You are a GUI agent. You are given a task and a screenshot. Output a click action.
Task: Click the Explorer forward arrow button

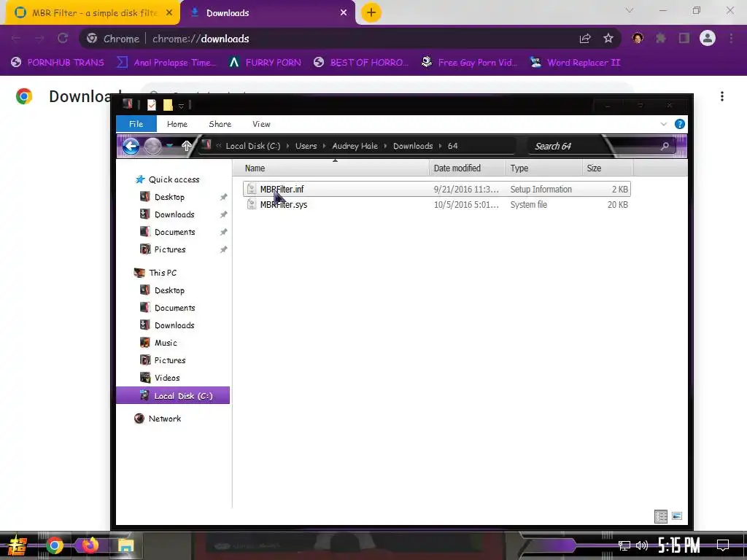coord(152,146)
